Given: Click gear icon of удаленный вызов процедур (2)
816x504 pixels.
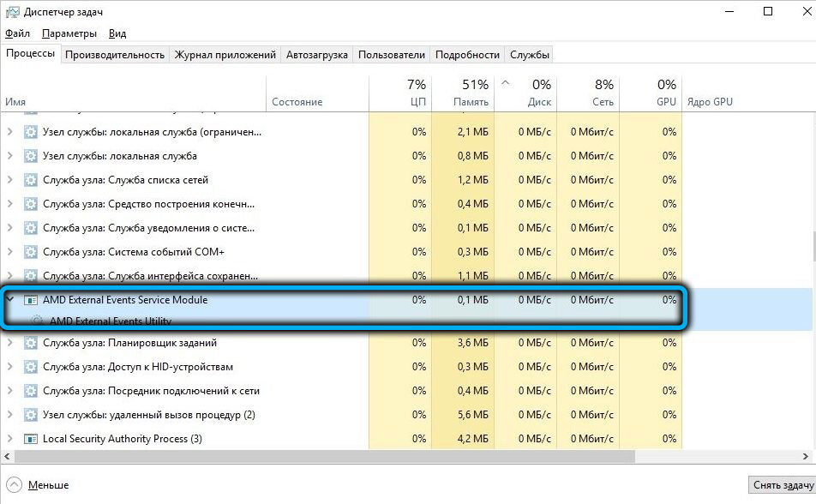Looking at the screenshot, I should 31,415.
